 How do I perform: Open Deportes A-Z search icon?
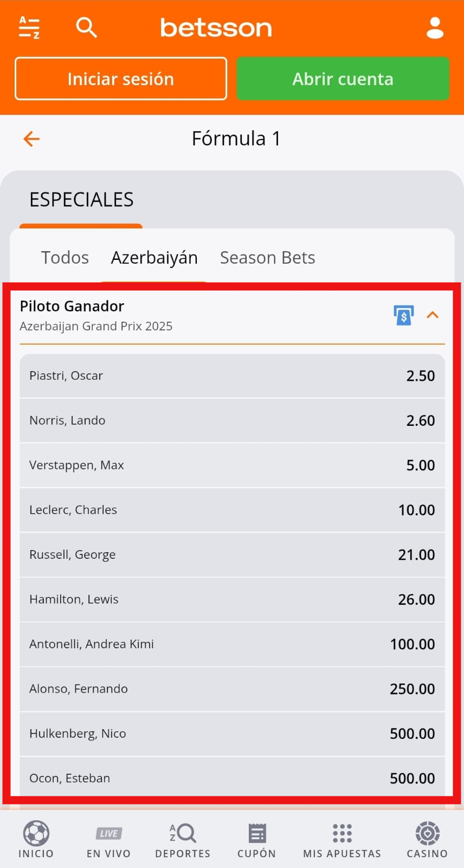pos(183,833)
